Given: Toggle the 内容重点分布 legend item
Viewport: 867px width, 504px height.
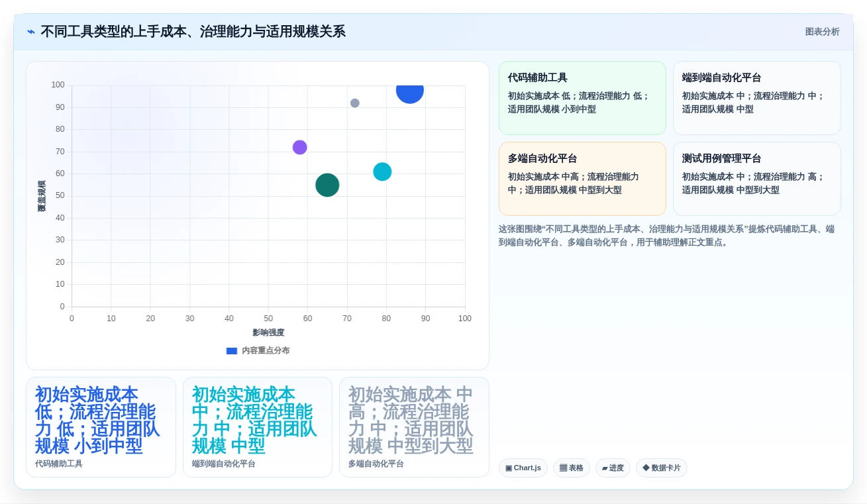Looking at the screenshot, I should click(258, 350).
